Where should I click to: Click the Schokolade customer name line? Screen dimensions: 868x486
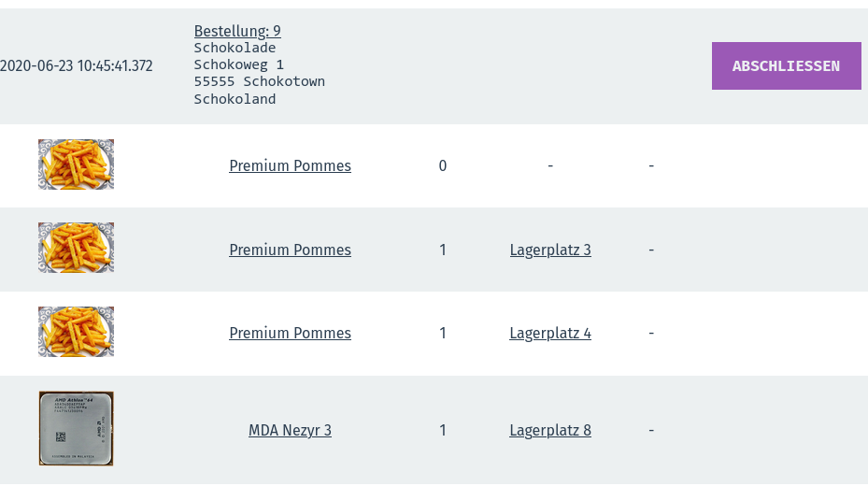pos(235,48)
